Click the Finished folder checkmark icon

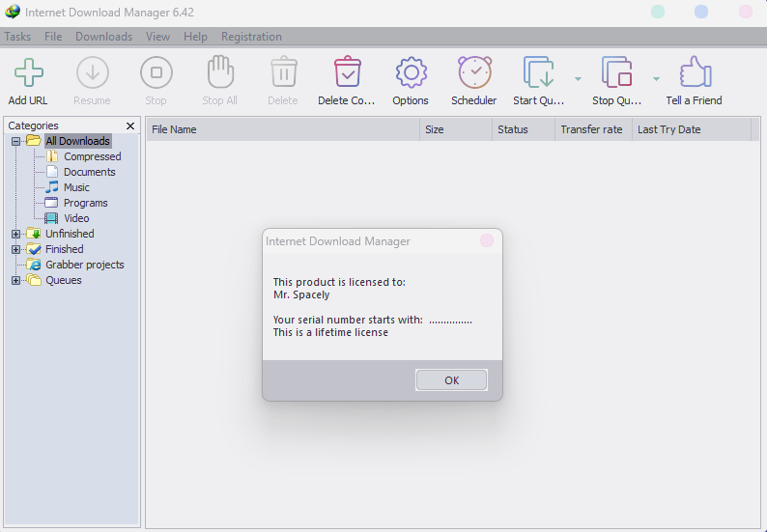33,249
